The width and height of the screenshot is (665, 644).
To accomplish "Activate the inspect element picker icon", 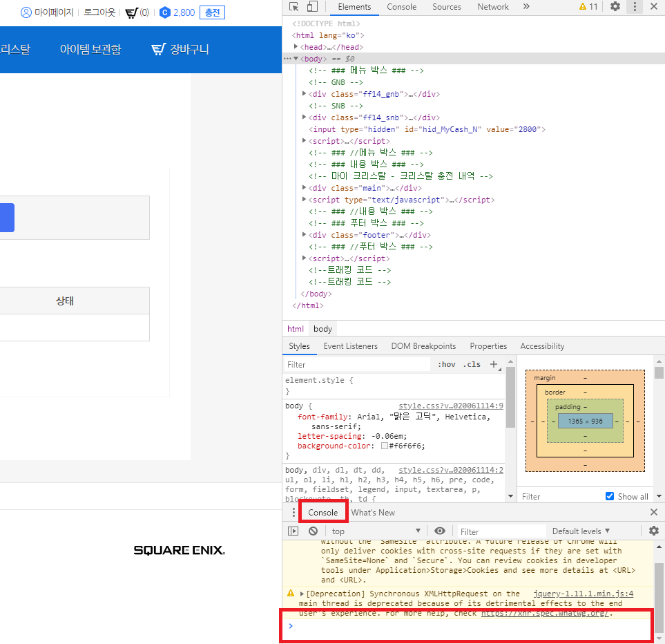I will point(294,6).
